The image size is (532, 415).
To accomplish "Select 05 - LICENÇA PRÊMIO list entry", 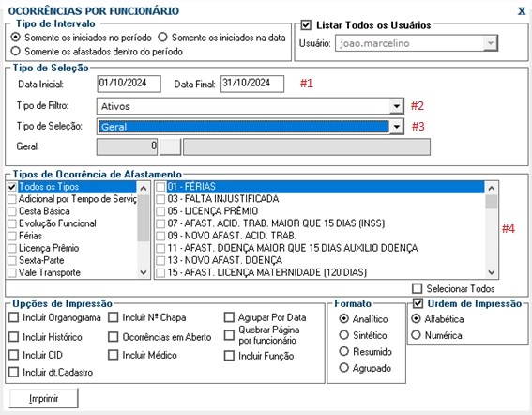I will (213, 211).
